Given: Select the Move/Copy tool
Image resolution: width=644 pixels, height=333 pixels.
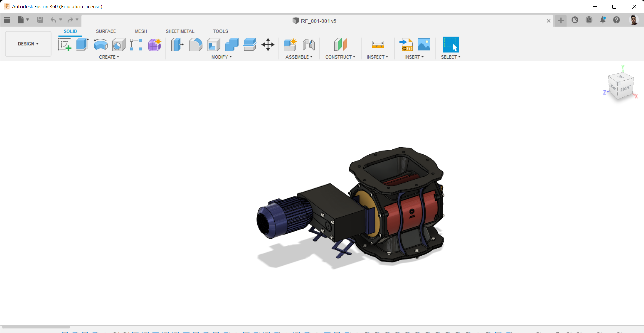Looking at the screenshot, I should pyautogui.click(x=268, y=44).
